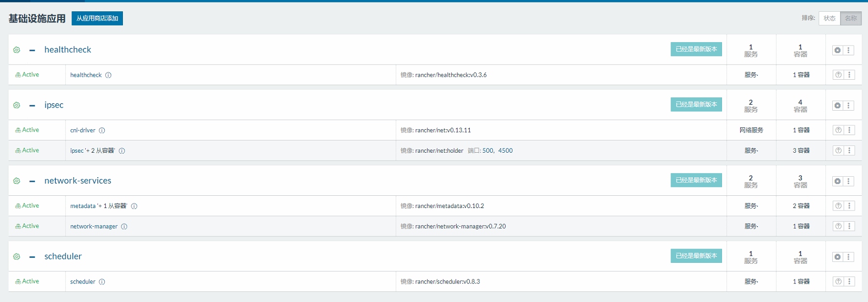Open the three-dot menu for ipsec stack
The height and width of the screenshot is (302, 868).
849,106
